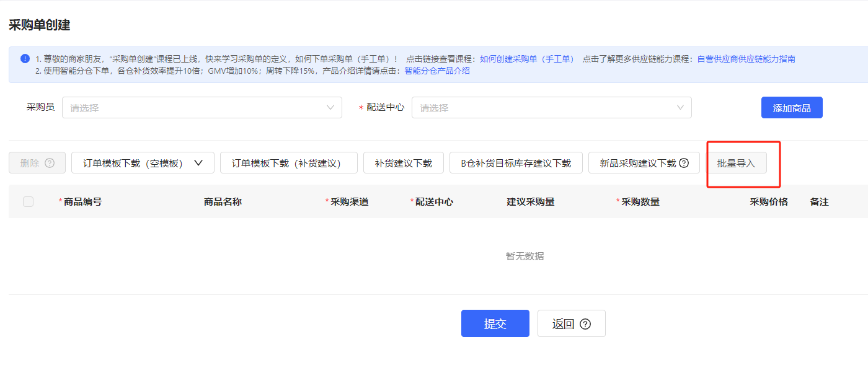This screenshot has height=368, width=868.
Task: Click B仓补货目标库存建议下载 button
Action: coord(515,163)
